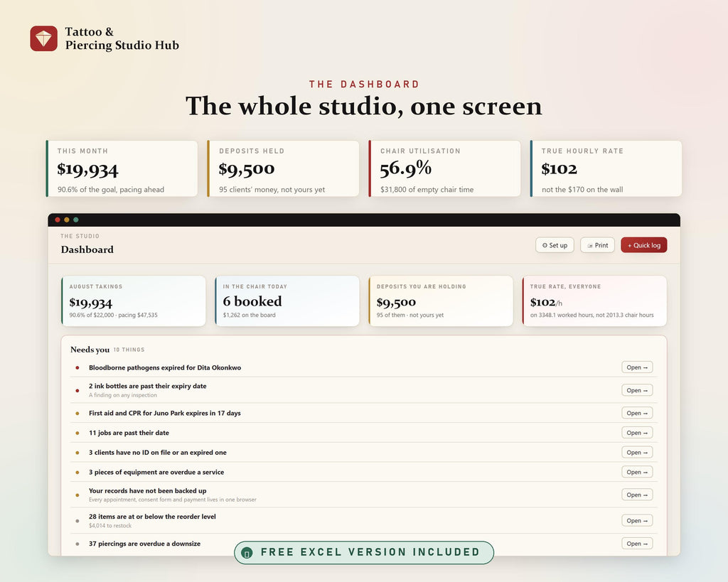The image size is (728, 582).
Task: Click the 'Dashboard' page title
Action: click(87, 249)
